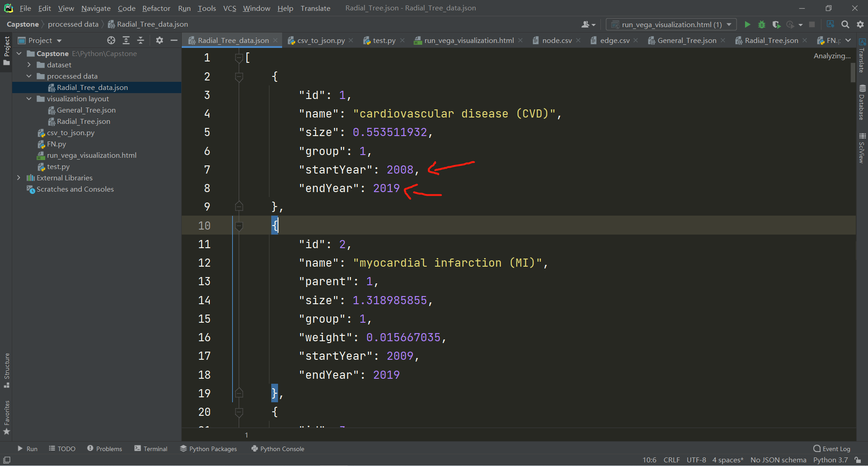
Task: Open Search Everywhere magnifier icon
Action: point(845,25)
